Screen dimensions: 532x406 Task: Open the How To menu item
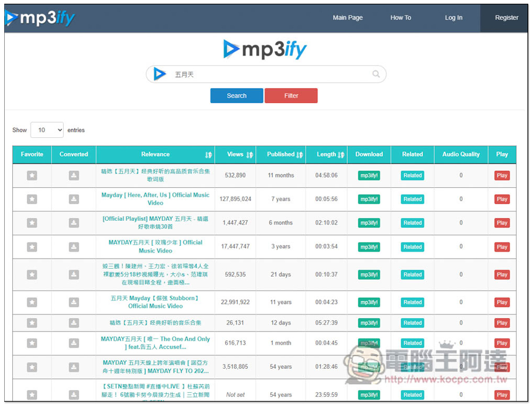401,18
